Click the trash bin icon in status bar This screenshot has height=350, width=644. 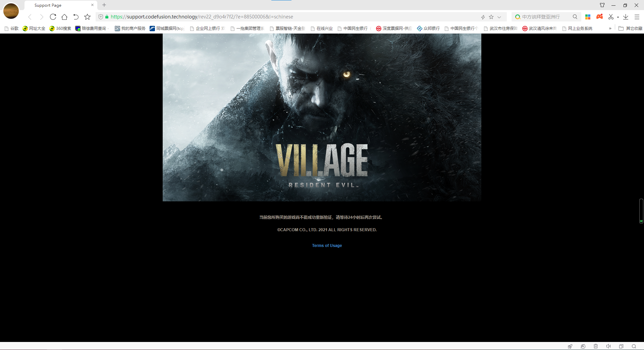596,346
